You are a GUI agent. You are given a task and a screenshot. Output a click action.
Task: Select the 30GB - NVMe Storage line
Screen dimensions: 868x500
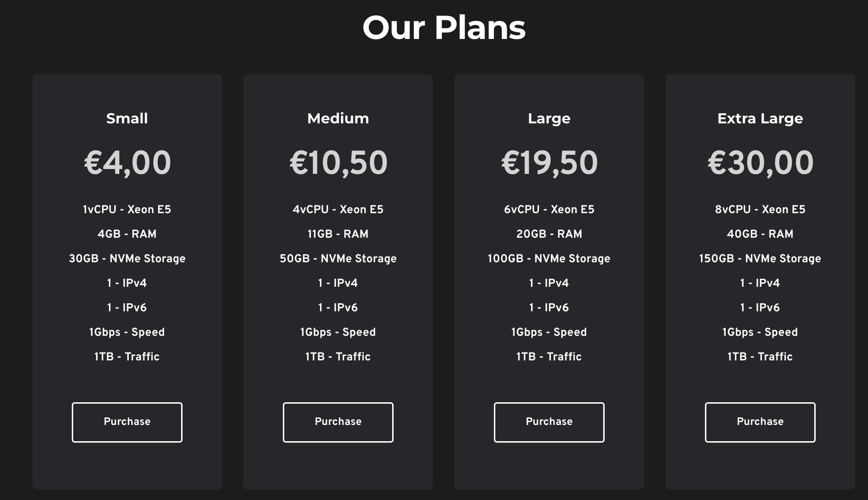[x=127, y=259]
